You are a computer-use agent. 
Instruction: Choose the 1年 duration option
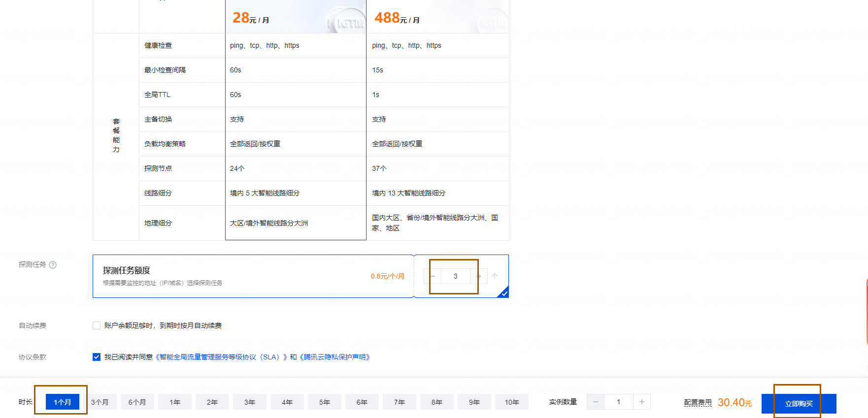[x=175, y=402]
